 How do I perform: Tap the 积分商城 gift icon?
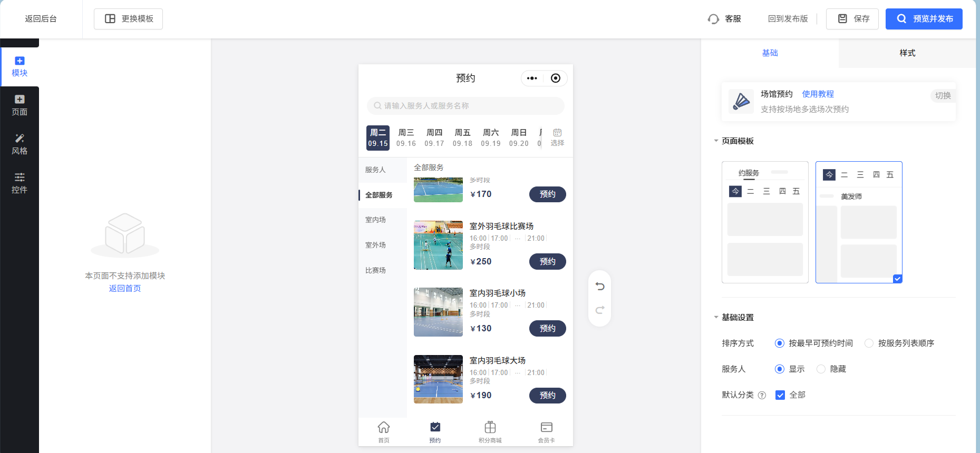tap(490, 427)
